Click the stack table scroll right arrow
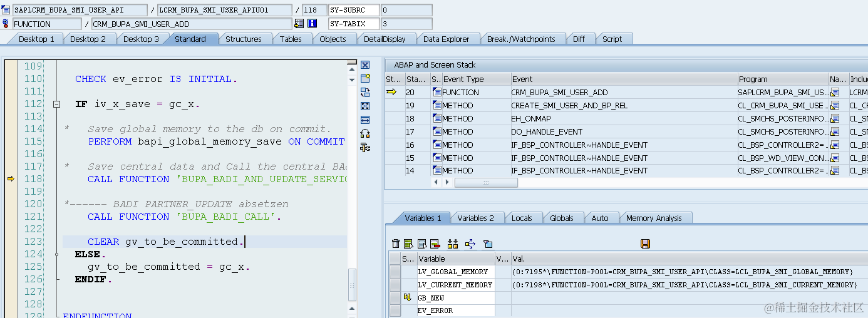The width and height of the screenshot is (868, 318). 447,182
